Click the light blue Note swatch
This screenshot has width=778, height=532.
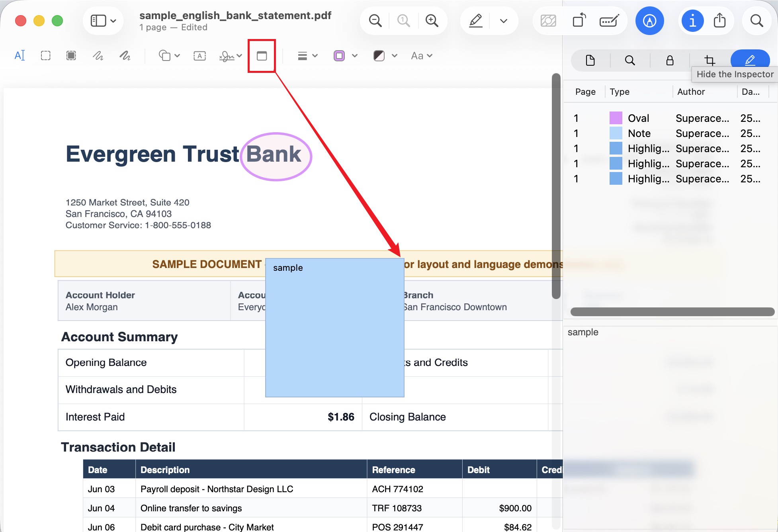616,133
